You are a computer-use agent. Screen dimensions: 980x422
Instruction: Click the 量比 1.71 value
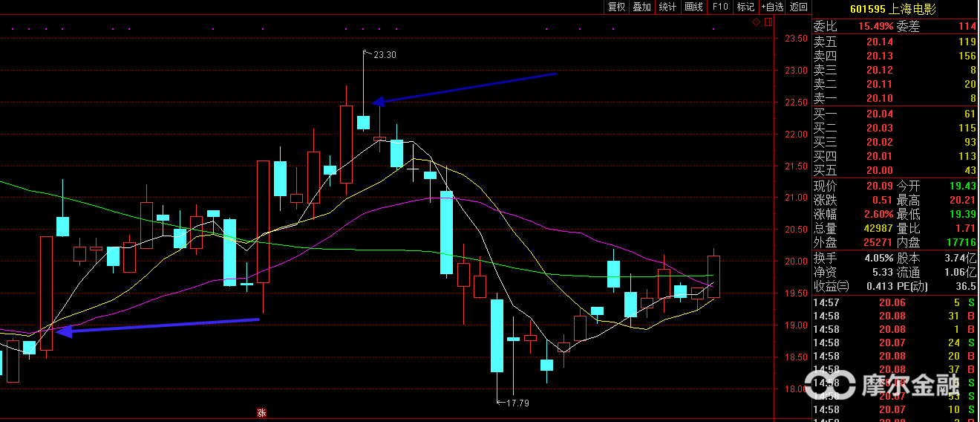click(966, 228)
